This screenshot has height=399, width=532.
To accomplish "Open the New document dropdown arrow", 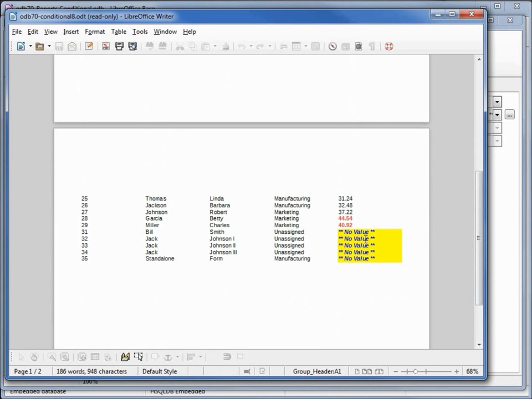I will 30,46.
